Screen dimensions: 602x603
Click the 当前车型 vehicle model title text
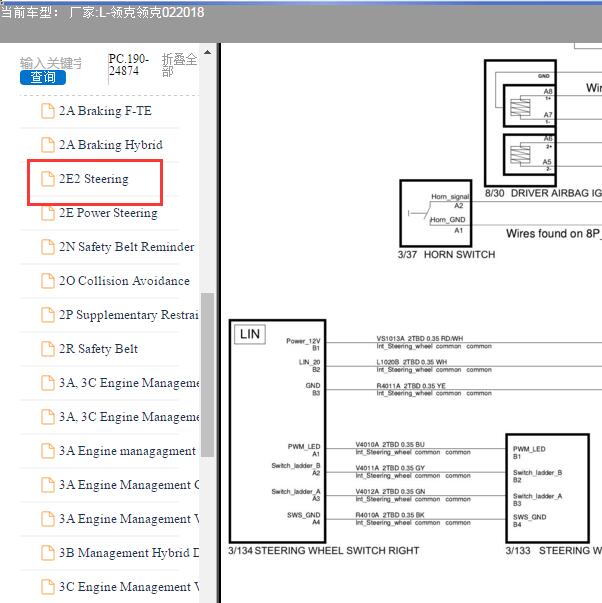click(103, 12)
